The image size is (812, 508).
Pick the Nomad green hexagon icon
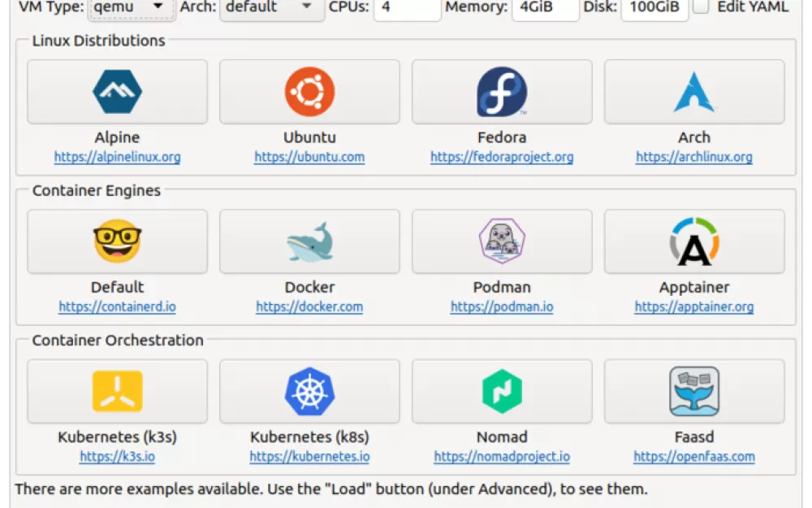(x=502, y=392)
